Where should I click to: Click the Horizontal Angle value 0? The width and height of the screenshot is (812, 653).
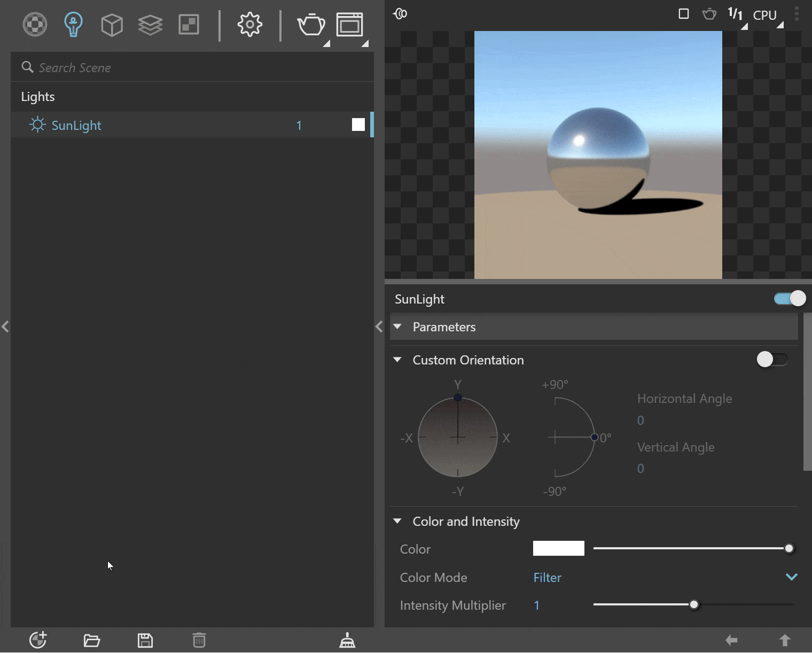641,421
